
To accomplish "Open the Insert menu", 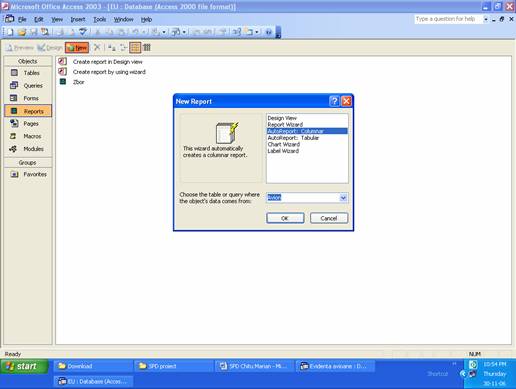I will [x=78, y=19].
